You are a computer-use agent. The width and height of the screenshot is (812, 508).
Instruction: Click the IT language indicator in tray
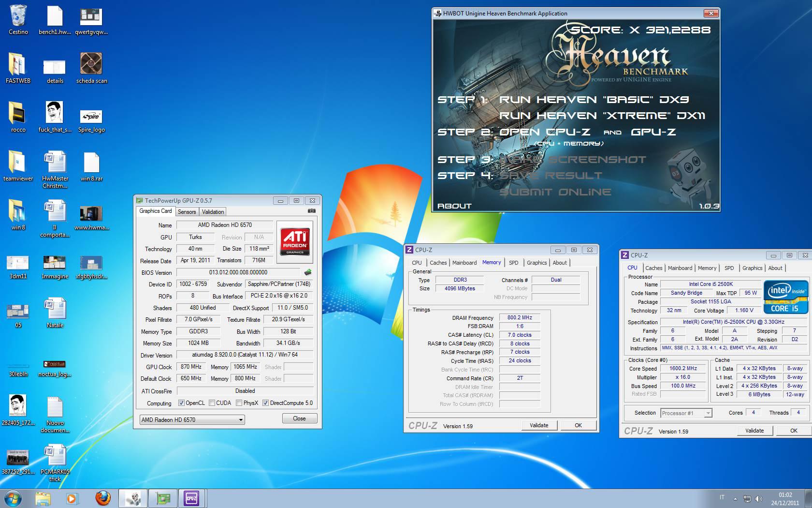click(722, 497)
